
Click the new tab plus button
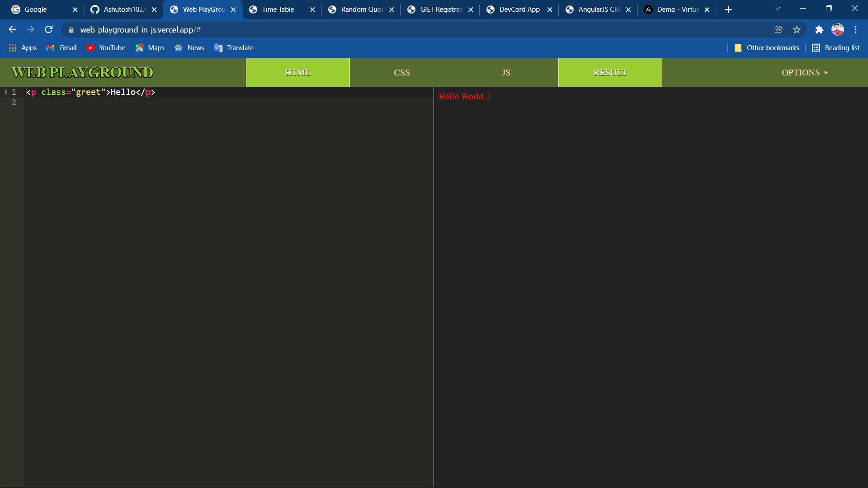(728, 9)
